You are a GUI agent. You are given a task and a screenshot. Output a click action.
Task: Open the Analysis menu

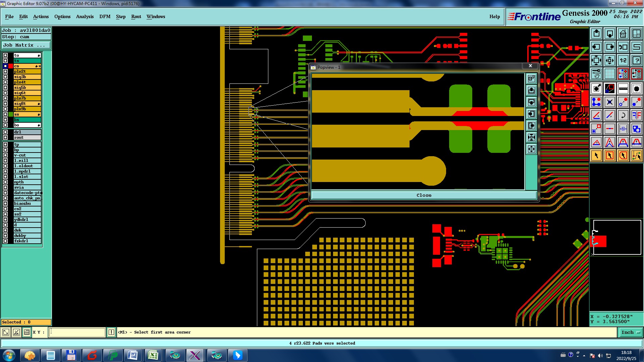(85, 16)
